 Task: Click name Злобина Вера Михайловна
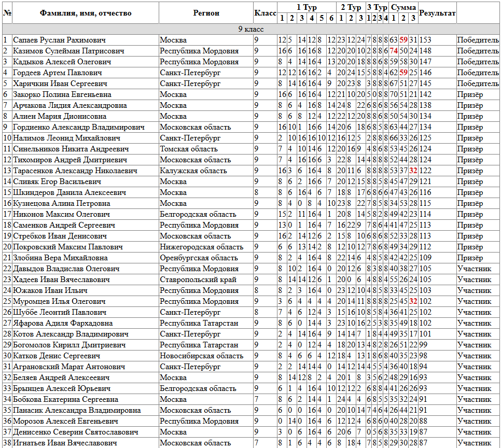60,258
